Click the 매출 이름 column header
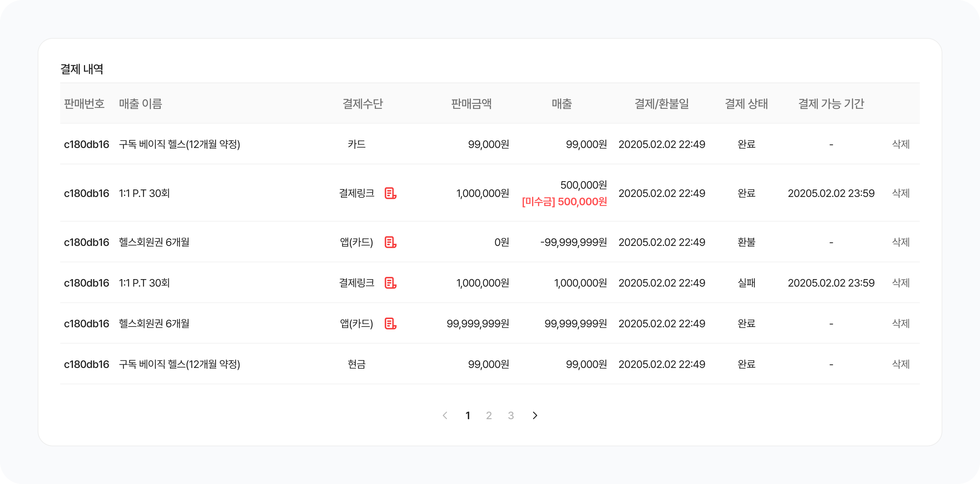 [x=140, y=104]
